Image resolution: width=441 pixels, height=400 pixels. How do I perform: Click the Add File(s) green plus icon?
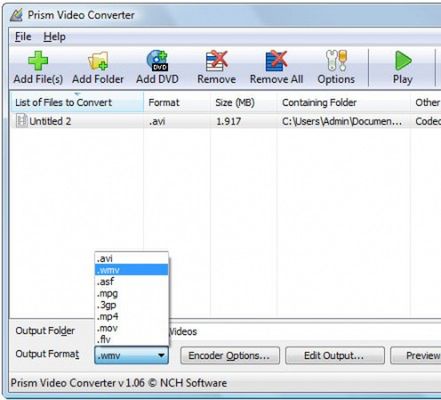(38, 61)
